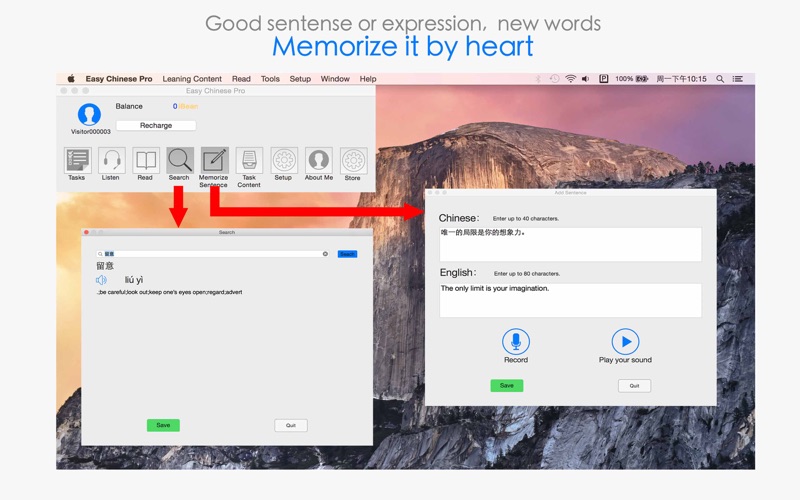Open the Tools menu
Image resolution: width=800 pixels, height=500 pixels.
tap(270, 79)
